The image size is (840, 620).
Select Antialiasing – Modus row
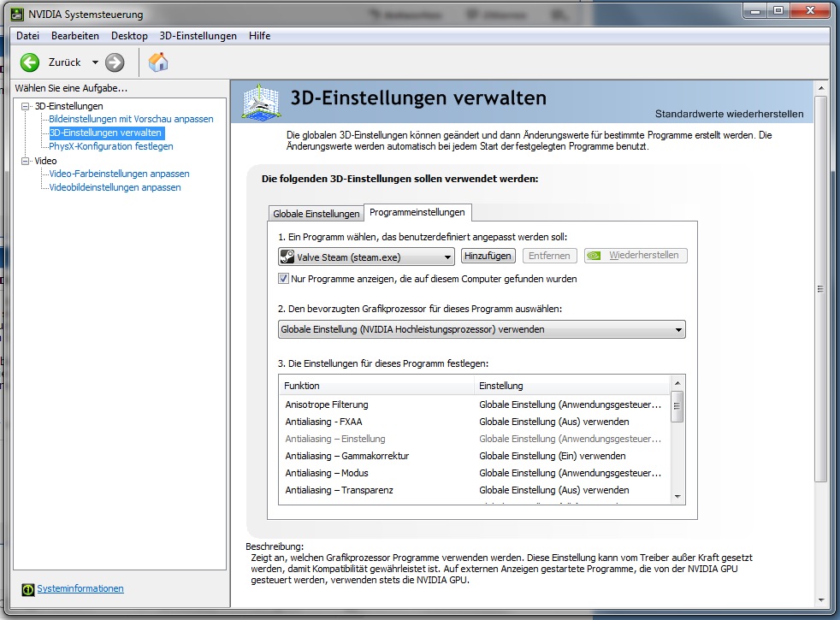tap(475, 473)
